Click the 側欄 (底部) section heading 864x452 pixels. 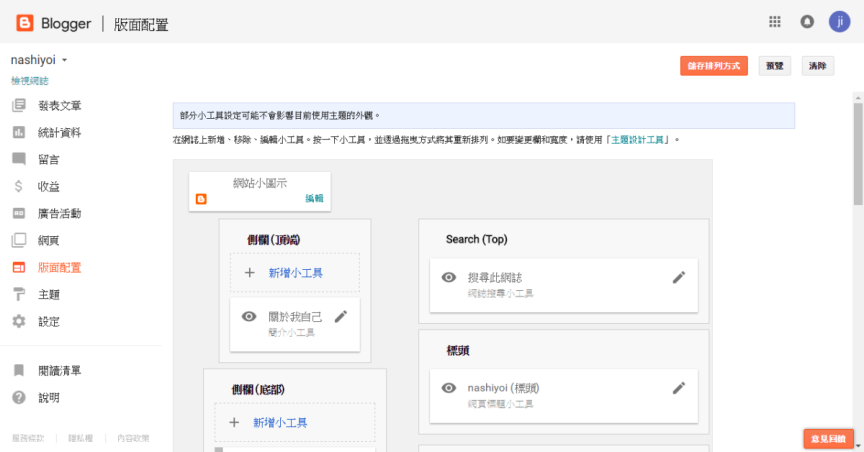point(258,390)
